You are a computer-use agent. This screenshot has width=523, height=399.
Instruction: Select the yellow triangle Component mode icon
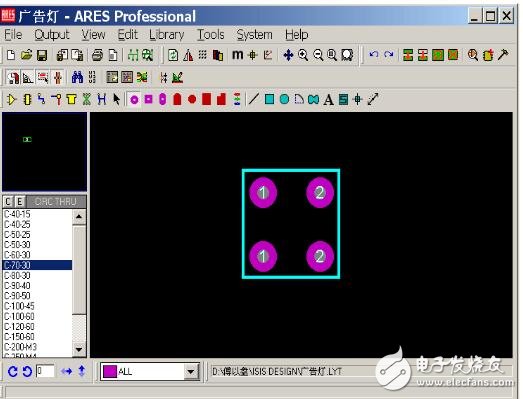(x=12, y=99)
